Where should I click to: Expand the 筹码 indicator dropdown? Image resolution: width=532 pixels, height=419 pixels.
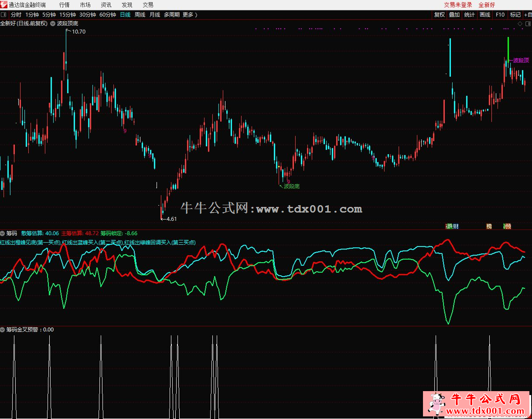(3, 233)
